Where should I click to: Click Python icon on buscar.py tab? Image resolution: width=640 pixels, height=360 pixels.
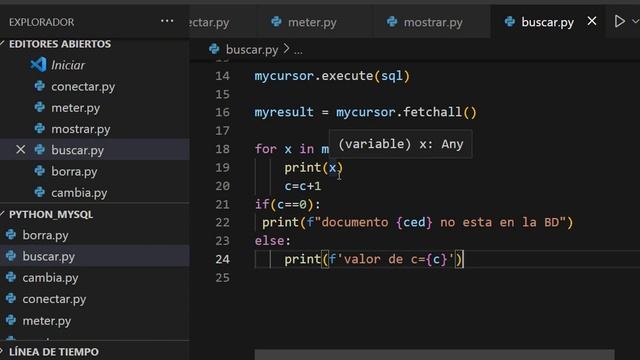coord(509,22)
